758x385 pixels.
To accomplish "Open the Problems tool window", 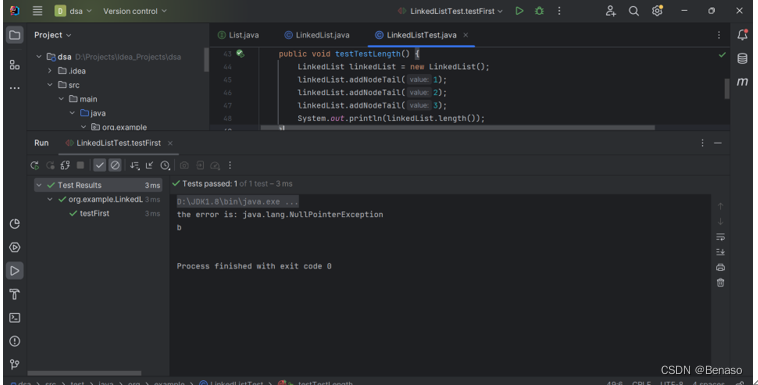I will (x=15, y=341).
